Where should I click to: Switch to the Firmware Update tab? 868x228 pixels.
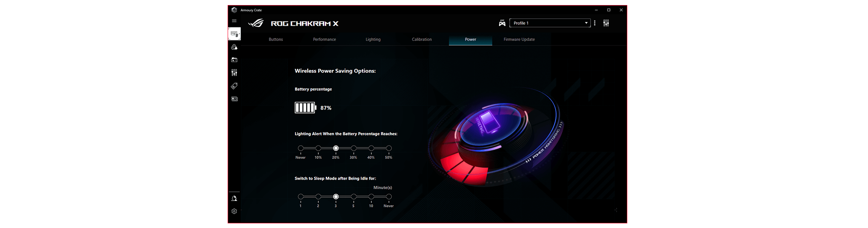[x=519, y=40]
